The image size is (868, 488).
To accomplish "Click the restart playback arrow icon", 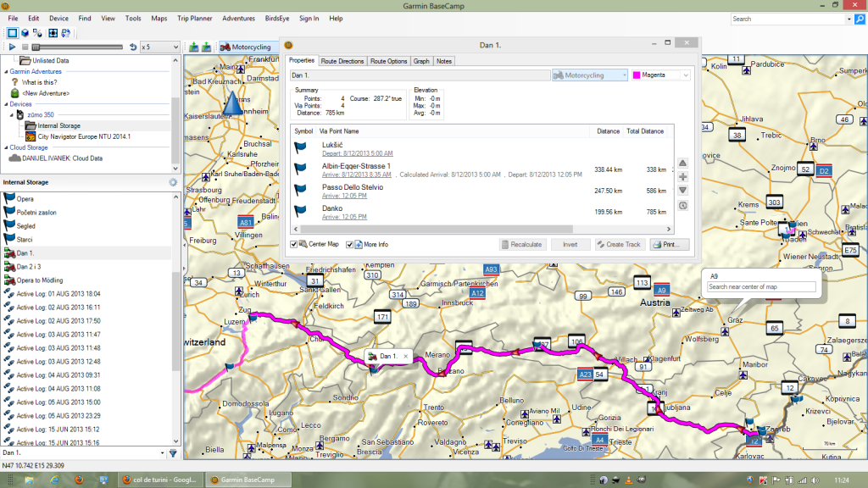I will pyautogui.click(x=133, y=47).
